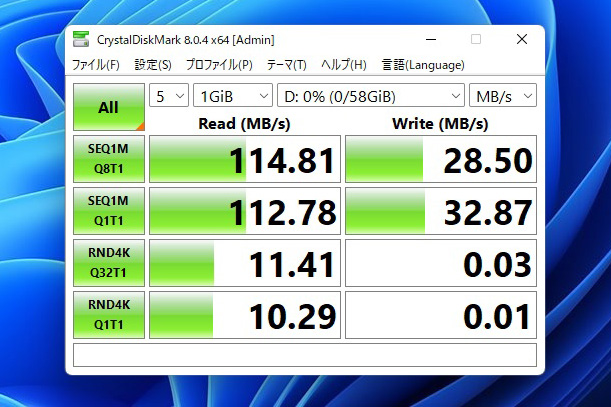
Task: Close the CrystalDiskMark window
Action: pyautogui.click(x=522, y=39)
